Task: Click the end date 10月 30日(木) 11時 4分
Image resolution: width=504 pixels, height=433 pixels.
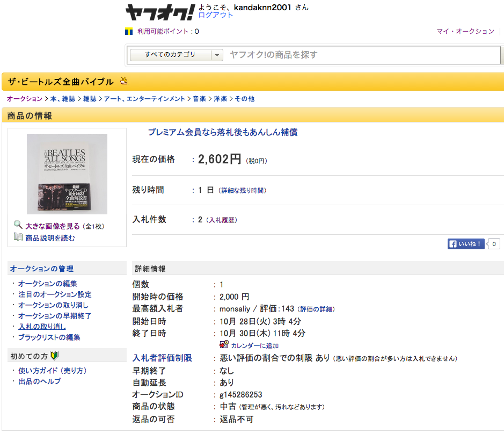Action: [x=262, y=333]
